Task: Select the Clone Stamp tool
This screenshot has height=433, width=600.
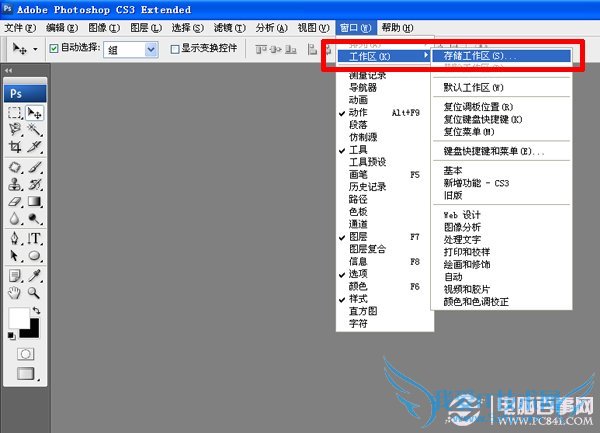Action: coord(15,184)
